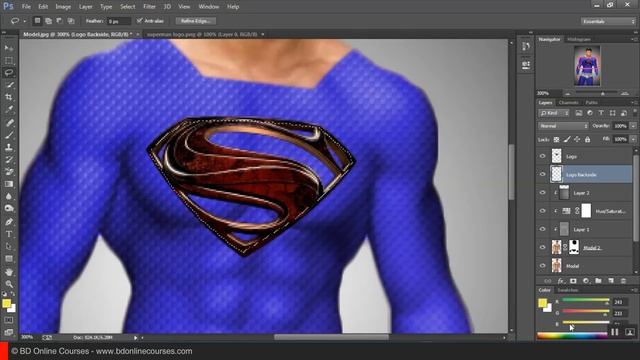The image size is (640, 360).
Task: Select the Crop tool
Action: pyautogui.click(x=9, y=97)
